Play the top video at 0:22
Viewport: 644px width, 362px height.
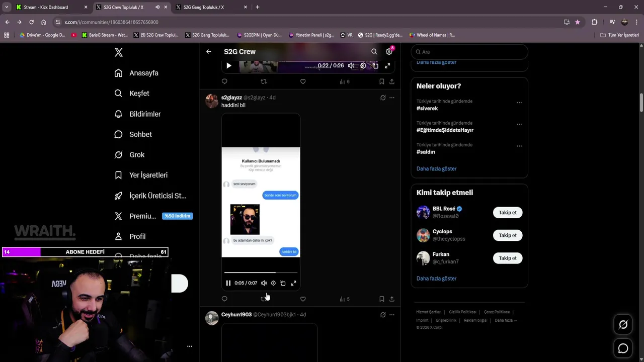point(229,66)
